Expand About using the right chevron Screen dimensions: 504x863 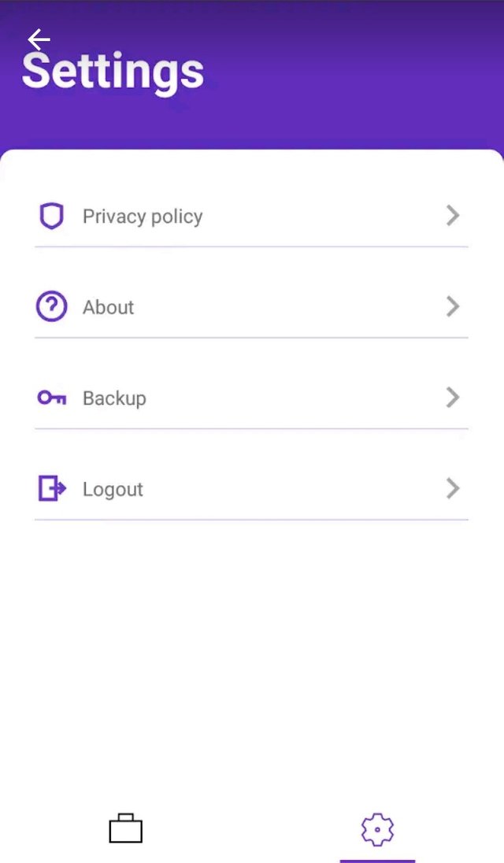pos(453,306)
